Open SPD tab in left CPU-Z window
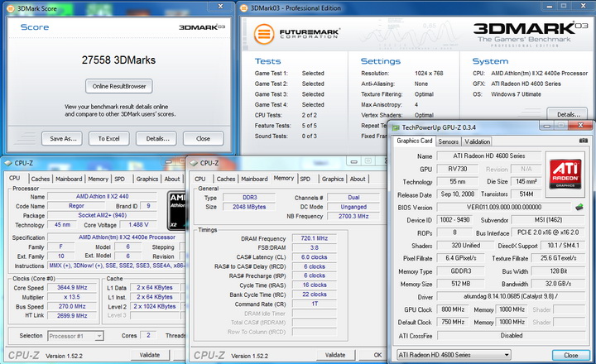The width and height of the screenshot is (596, 364). click(x=120, y=179)
